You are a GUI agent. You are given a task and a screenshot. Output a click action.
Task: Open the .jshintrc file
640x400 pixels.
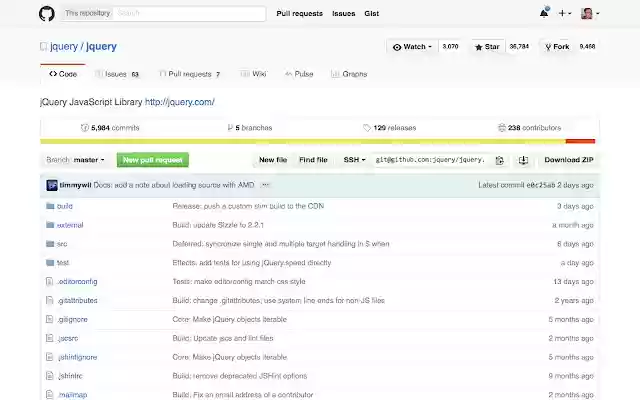click(x=70, y=376)
